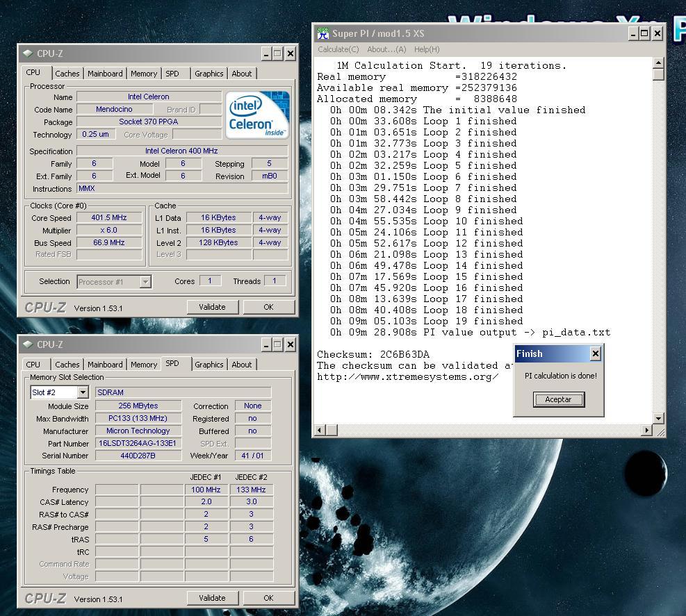The width and height of the screenshot is (686, 616).
Task: Open Caches tab in bottom CPU-Z window
Action: [x=67, y=364]
